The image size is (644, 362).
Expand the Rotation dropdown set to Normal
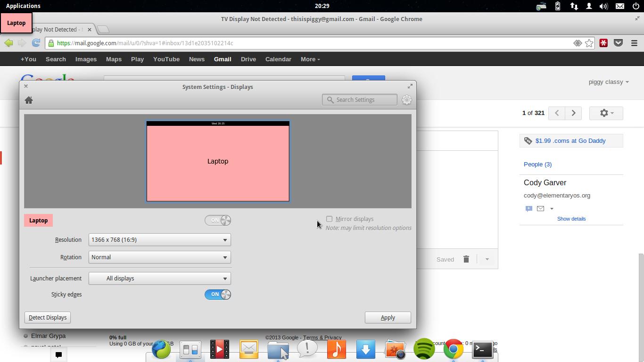tap(159, 257)
